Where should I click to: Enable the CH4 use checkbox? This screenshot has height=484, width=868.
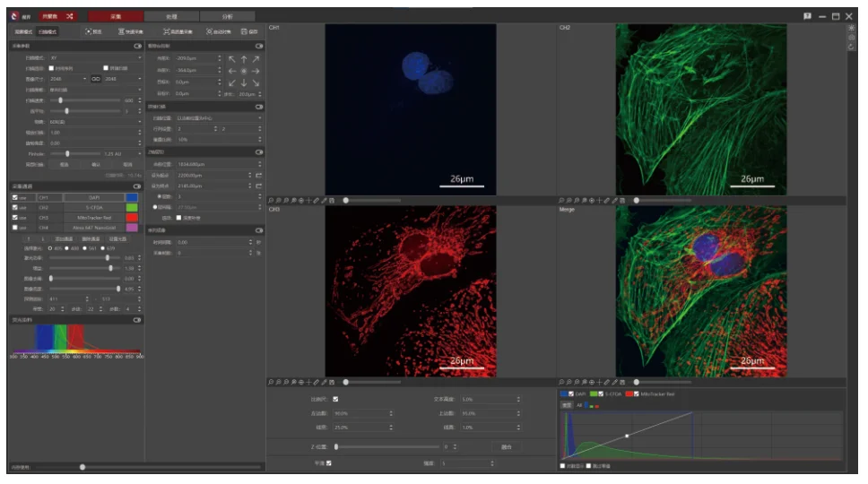(x=15, y=228)
